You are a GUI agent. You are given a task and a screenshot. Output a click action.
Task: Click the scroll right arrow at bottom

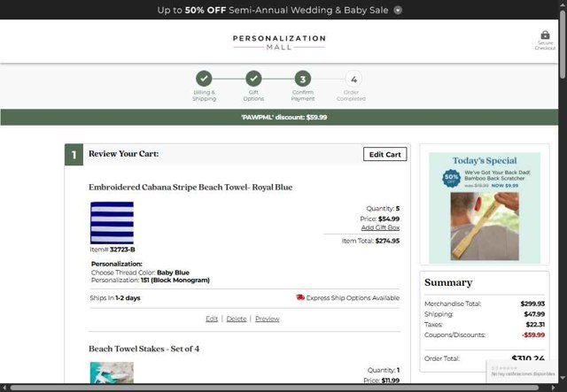[553, 388]
